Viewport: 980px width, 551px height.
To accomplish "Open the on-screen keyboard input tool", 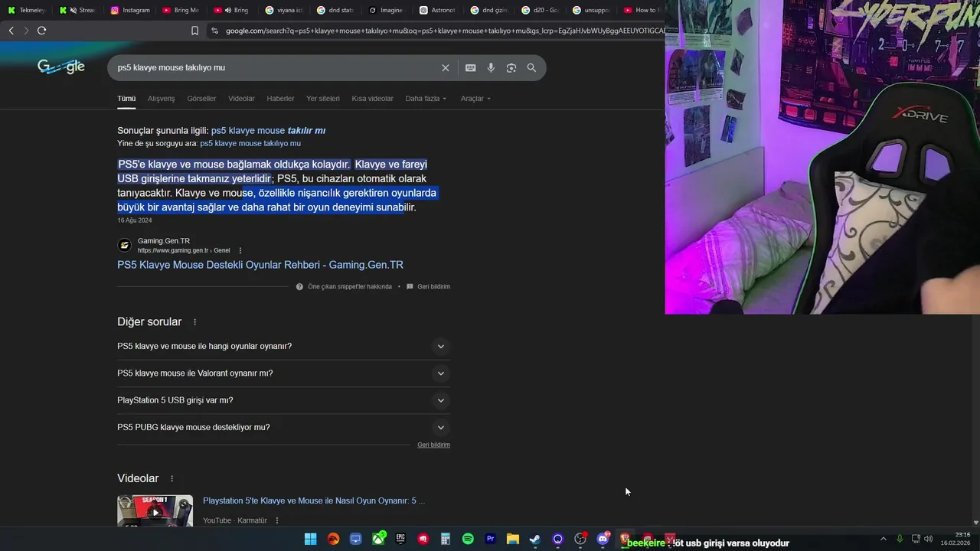I will click(471, 67).
